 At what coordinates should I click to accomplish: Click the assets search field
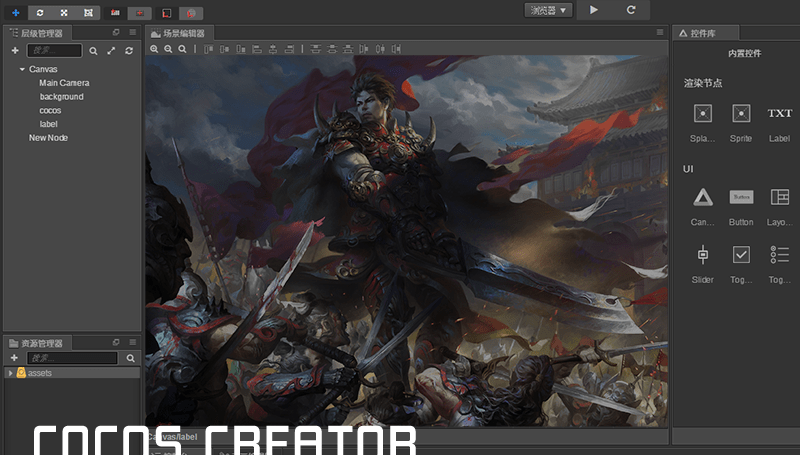72,358
